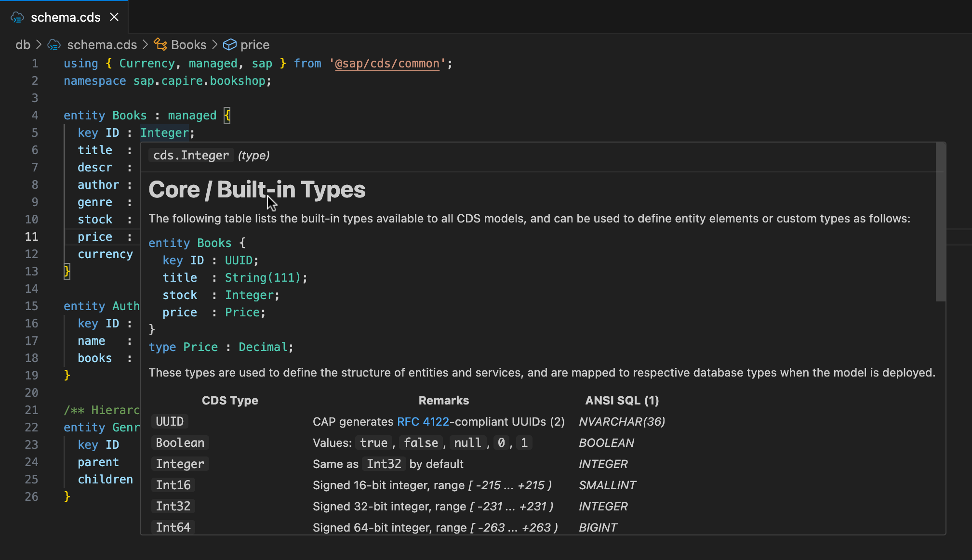Screen dimensions: 972x560
Task: Click 'name' element on line 17
Action: click(x=92, y=341)
